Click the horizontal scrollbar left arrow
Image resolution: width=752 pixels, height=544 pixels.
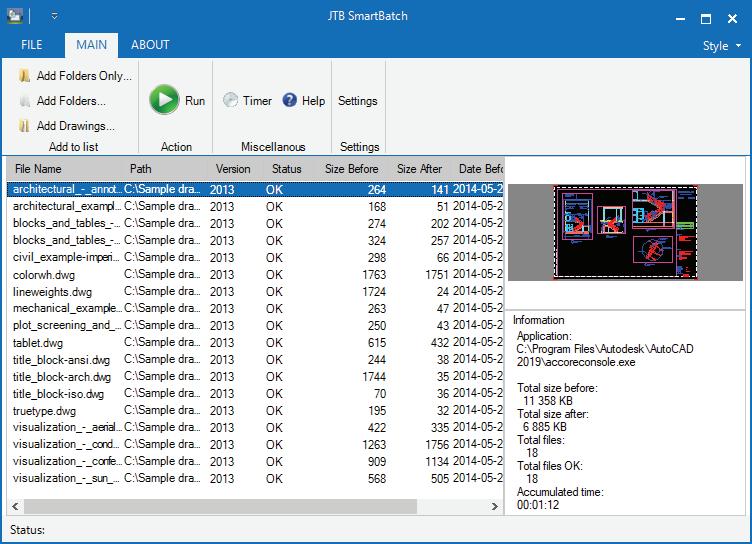tap(15, 506)
